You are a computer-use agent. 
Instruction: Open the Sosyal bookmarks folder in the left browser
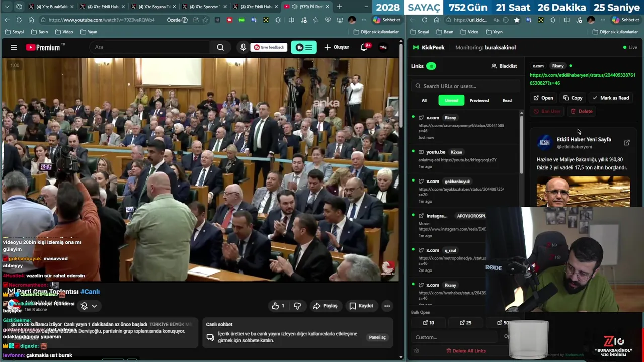point(14,32)
